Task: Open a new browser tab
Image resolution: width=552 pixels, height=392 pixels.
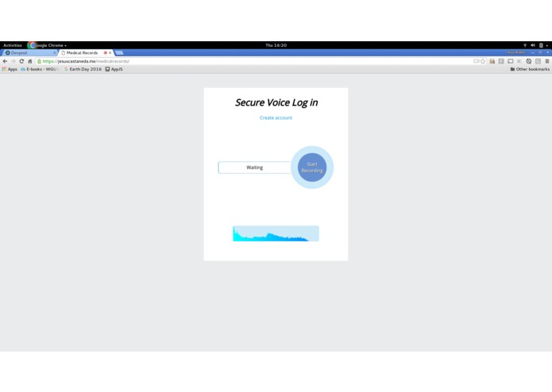Action: pos(119,52)
